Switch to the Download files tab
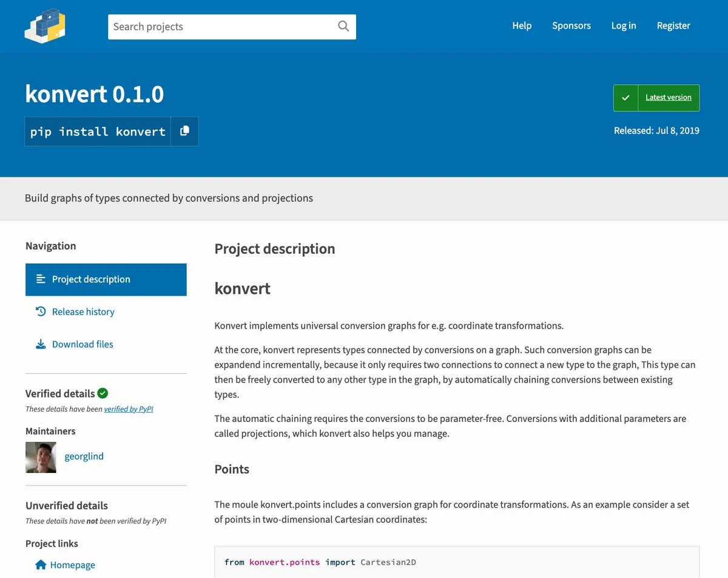Screen dimensions: 728x578 point(106,344)
